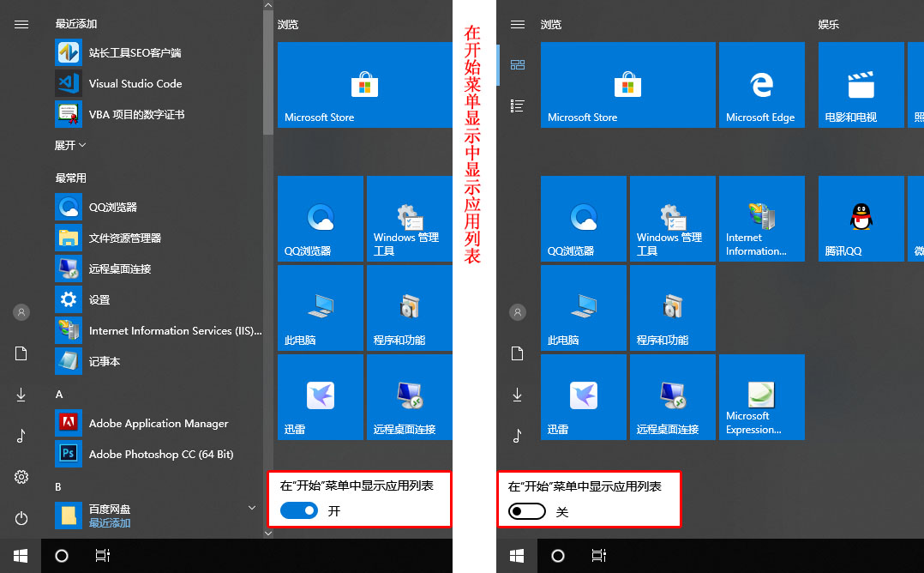Viewport: 924px width, 573px height.
Task: Click the scroll-up arrow of the app list
Action: tap(268, 5)
